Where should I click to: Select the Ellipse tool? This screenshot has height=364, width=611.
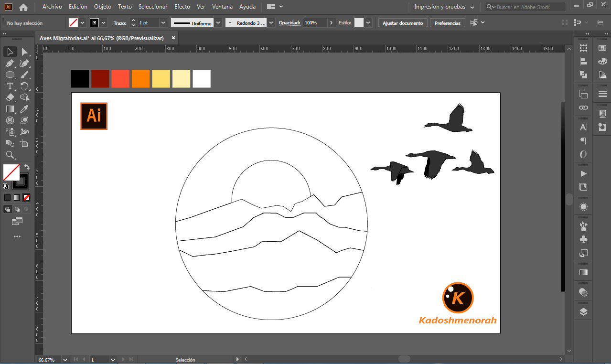coord(10,75)
